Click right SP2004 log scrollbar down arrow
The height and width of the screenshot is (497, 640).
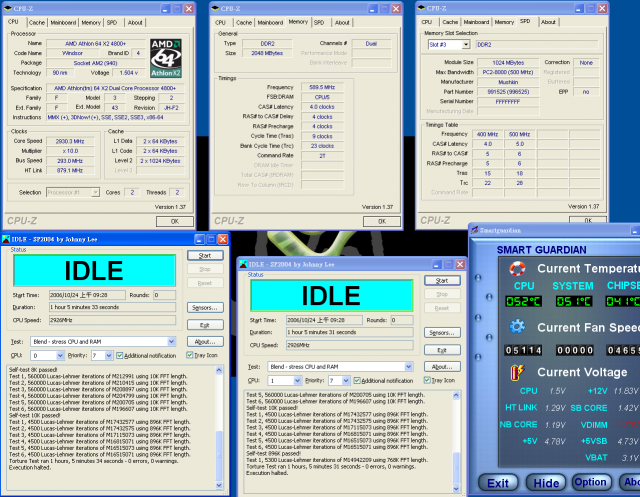pyautogui.click(x=456, y=488)
